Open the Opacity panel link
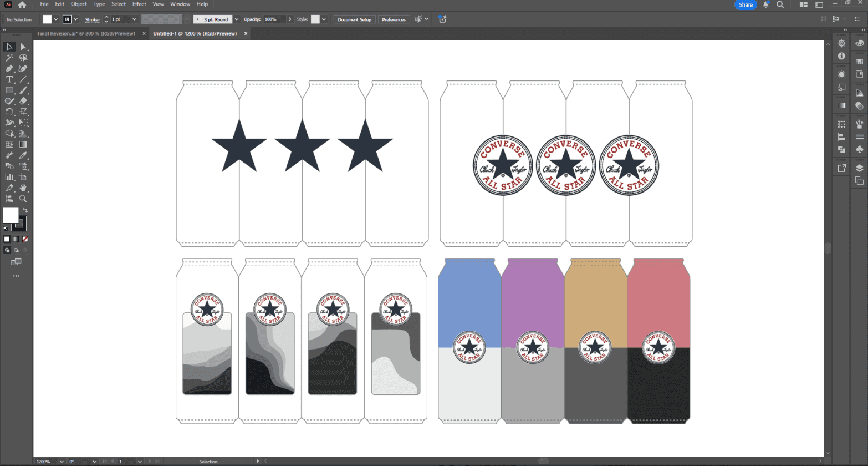 [x=252, y=19]
